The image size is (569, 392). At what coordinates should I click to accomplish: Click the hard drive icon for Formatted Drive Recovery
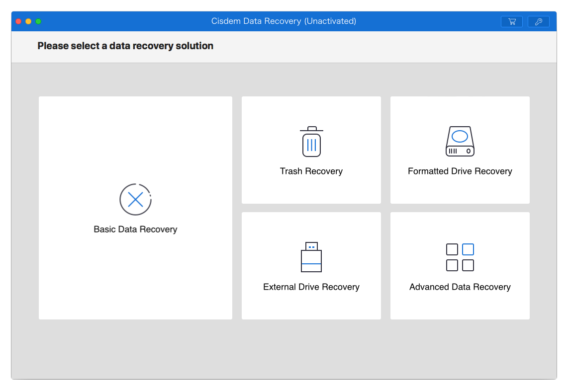(x=460, y=142)
